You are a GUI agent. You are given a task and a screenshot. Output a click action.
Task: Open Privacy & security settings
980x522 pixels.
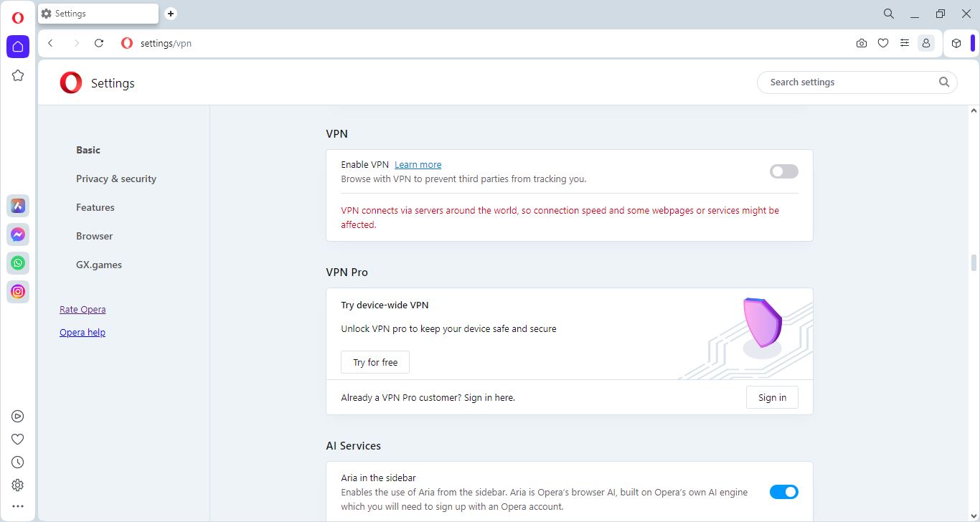pos(116,179)
